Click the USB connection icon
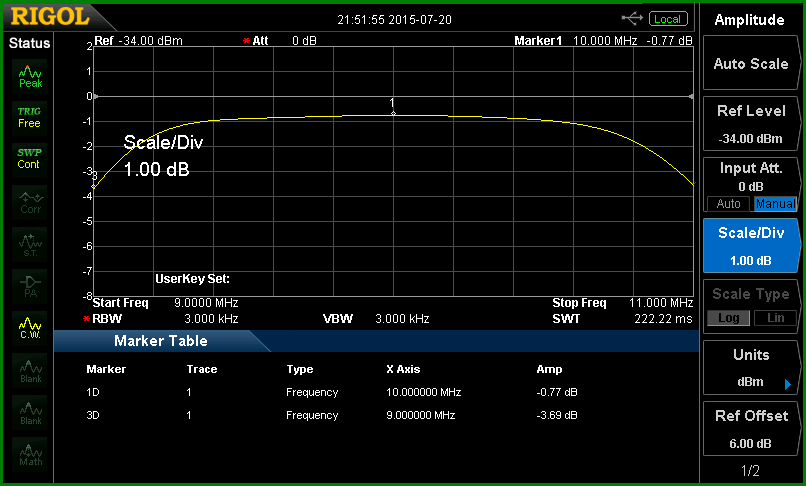This screenshot has height=486, width=806. [632, 19]
